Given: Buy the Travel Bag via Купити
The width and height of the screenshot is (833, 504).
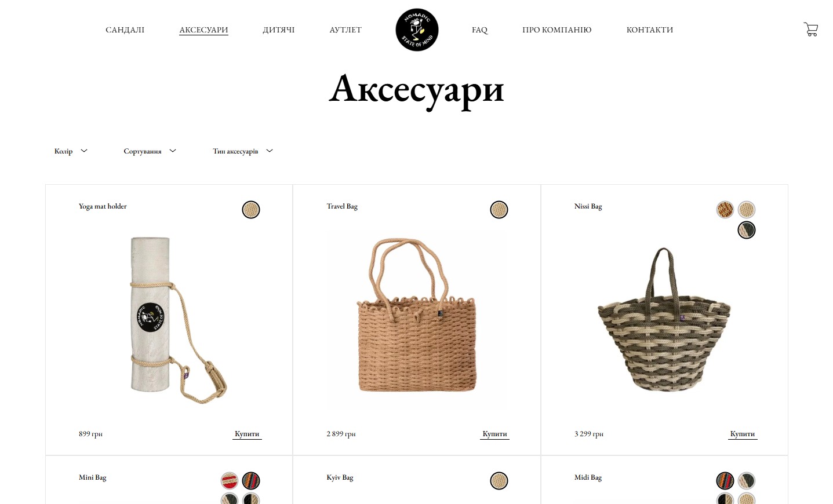Looking at the screenshot, I should pos(494,434).
